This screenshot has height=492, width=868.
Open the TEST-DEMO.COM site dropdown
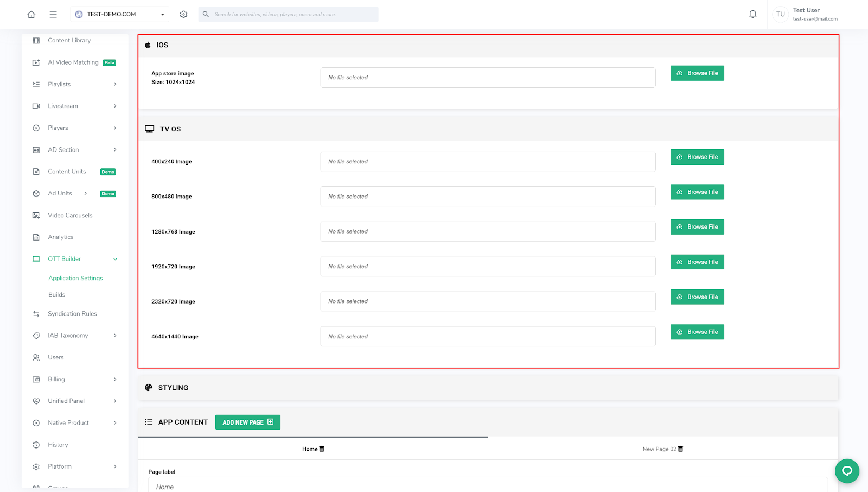tap(119, 15)
